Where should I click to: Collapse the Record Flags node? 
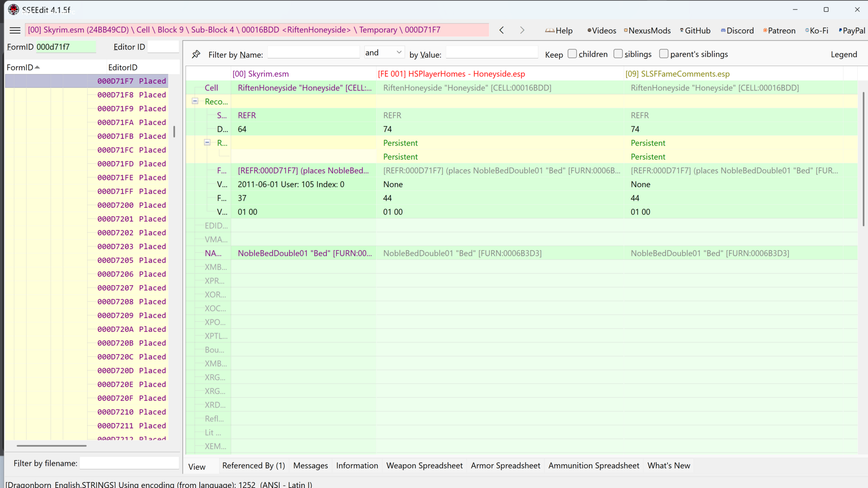coord(207,142)
